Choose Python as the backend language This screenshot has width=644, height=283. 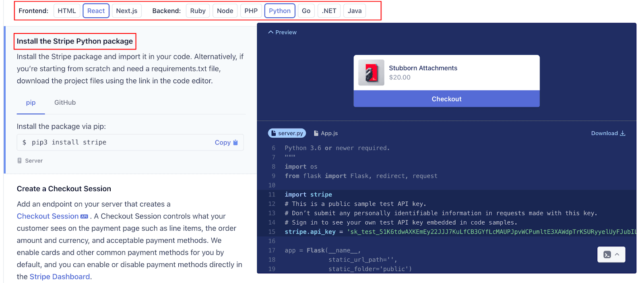[279, 11]
